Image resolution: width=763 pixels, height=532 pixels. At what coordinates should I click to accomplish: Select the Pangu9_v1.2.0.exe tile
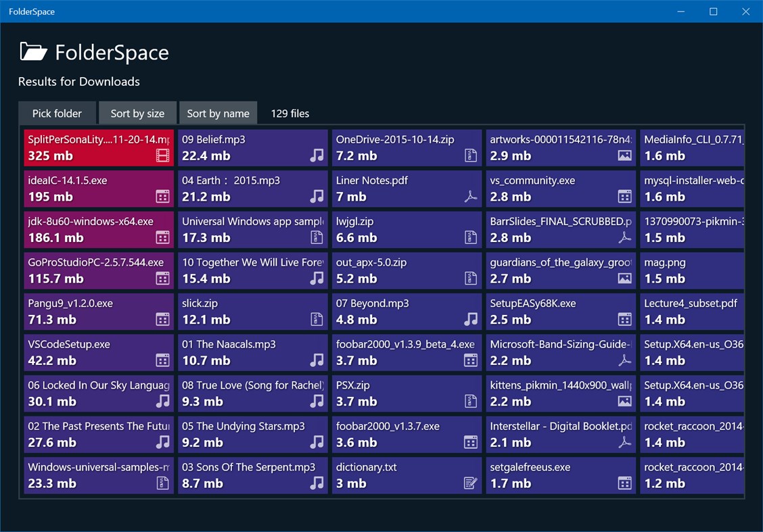[x=98, y=311]
